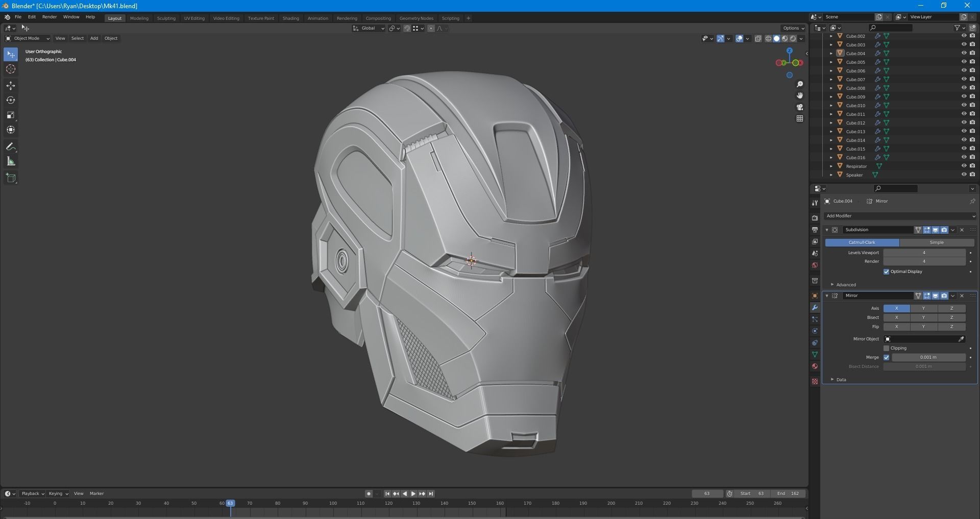Hide Cube.010 in the outliner

click(964, 105)
